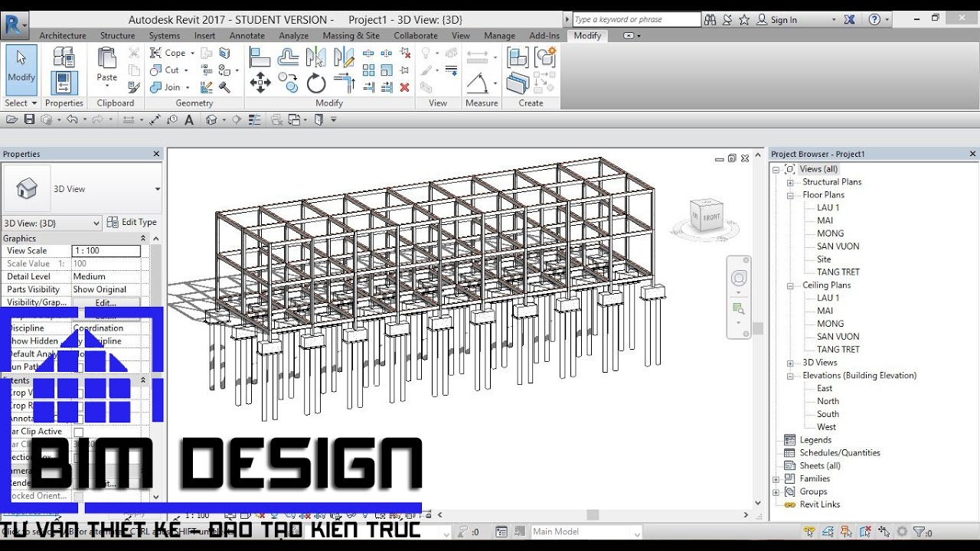Click the Revit application menu R logo
The image size is (980, 551).
[12, 24]
